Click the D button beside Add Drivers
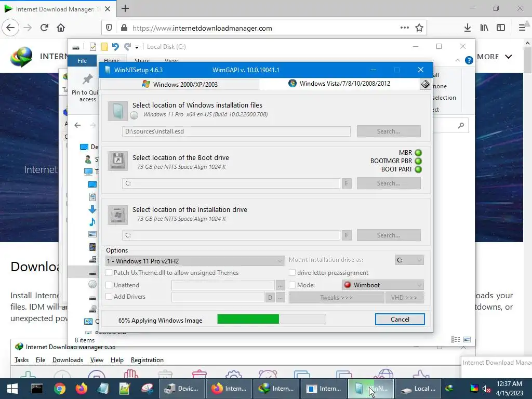The width and height of the screenshot is (532, 399). point(270,298)
